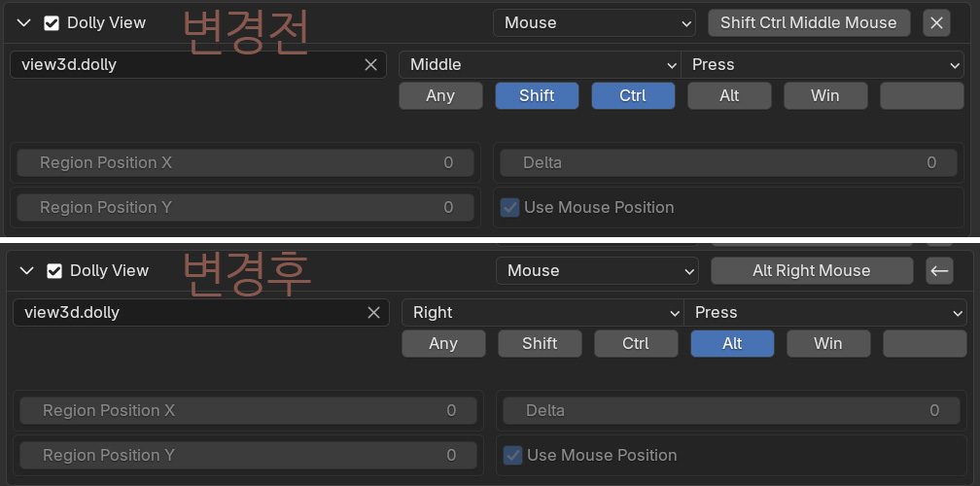Click the empty key modifier field in 변경전 panel
The width and height of the screenshot is (980, 486).
coord(922,95)
